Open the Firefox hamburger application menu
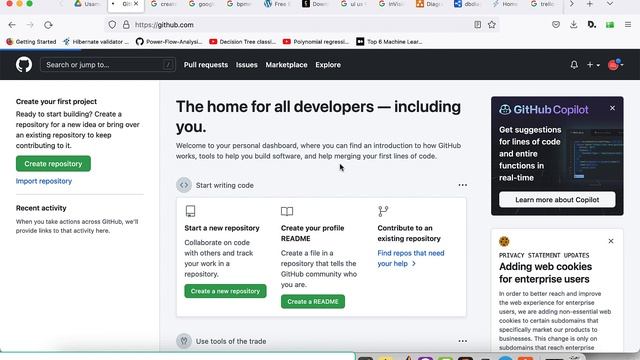The image size is (640, 360). (x=628, y=25)
